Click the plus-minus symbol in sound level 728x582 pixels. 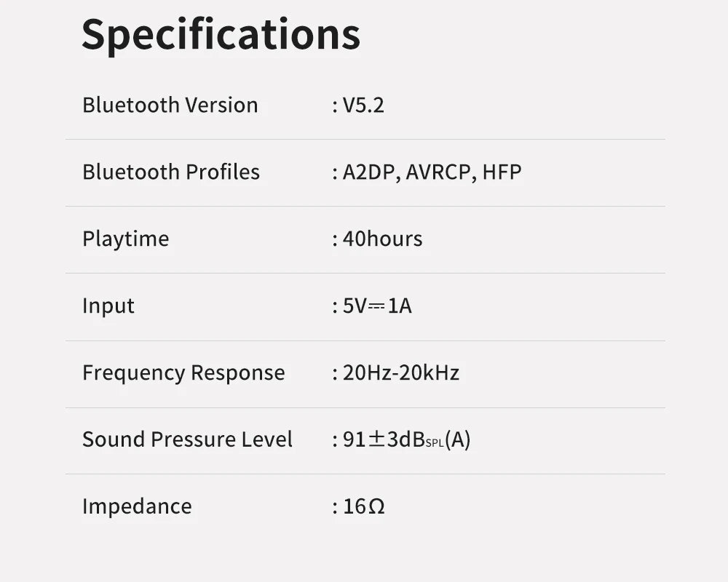click(376, 439)
